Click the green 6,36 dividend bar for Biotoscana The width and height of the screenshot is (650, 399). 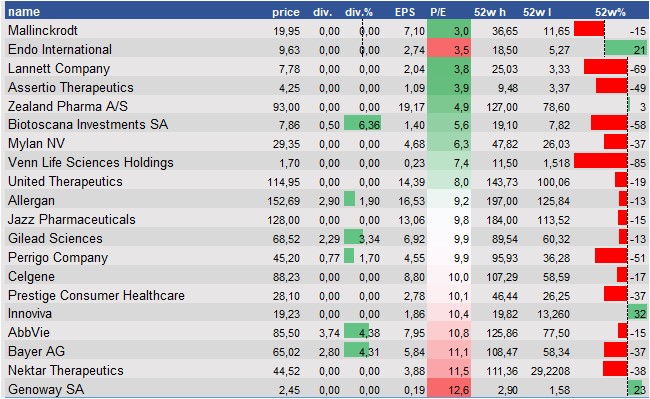362,124
